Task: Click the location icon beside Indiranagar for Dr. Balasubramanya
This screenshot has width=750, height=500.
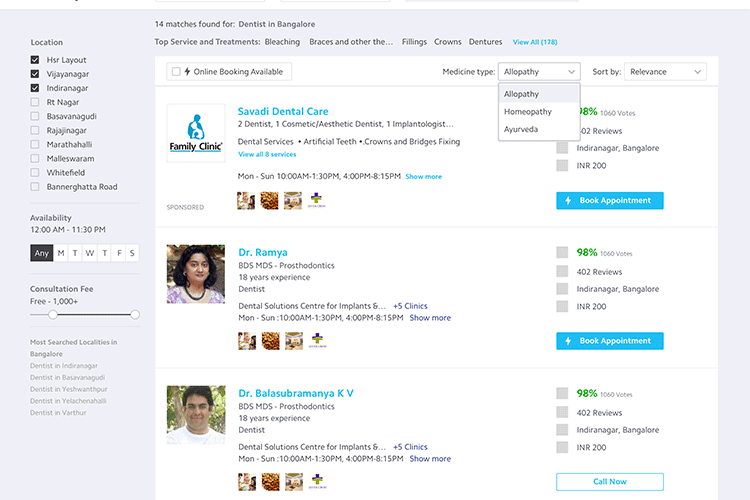Action: (562, 430)
